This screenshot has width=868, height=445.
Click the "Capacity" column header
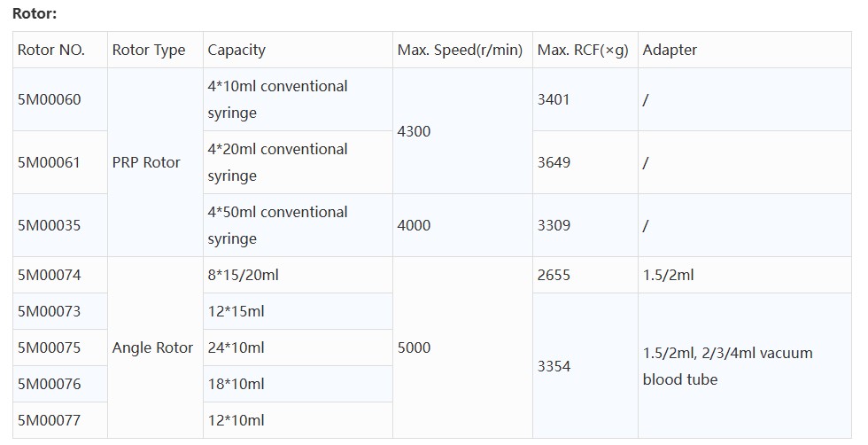point(236,51)
